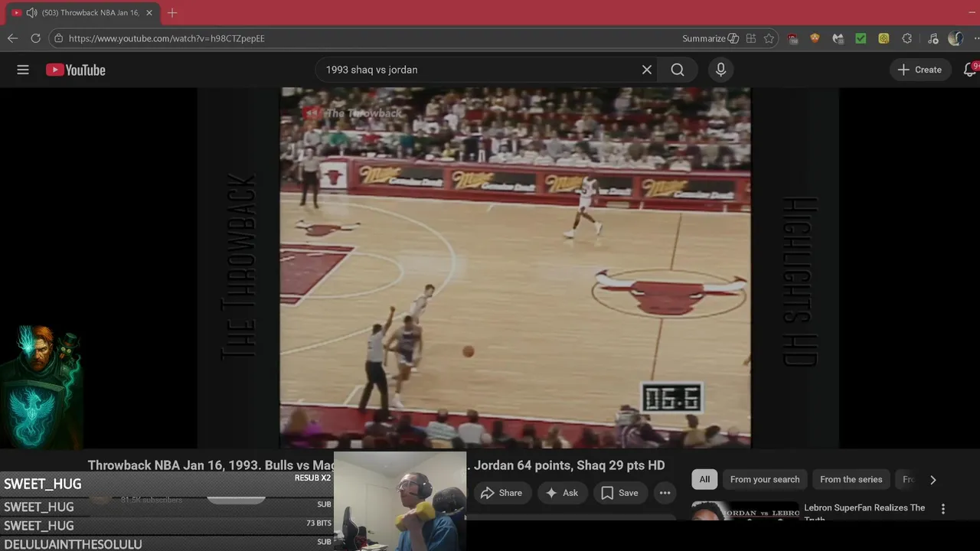
Task: Open the media control music note icon
Action: pos(933,38)
